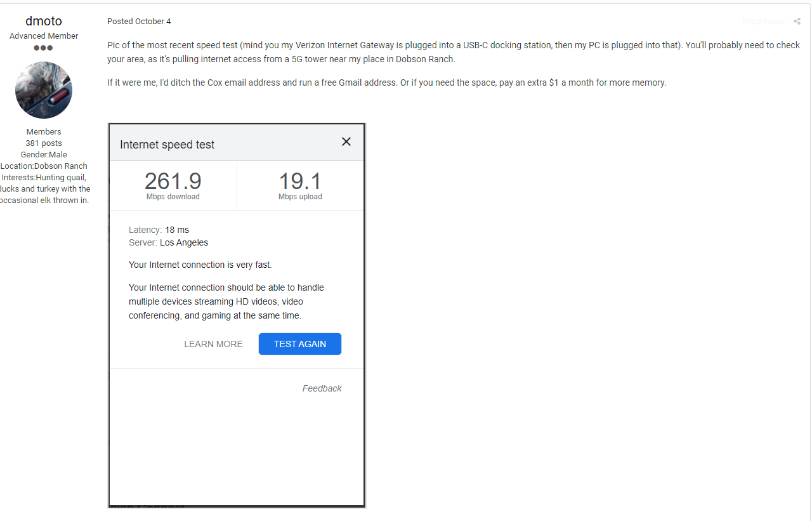Click the Report post link
The image size is (812, 521).
(764, 22)
